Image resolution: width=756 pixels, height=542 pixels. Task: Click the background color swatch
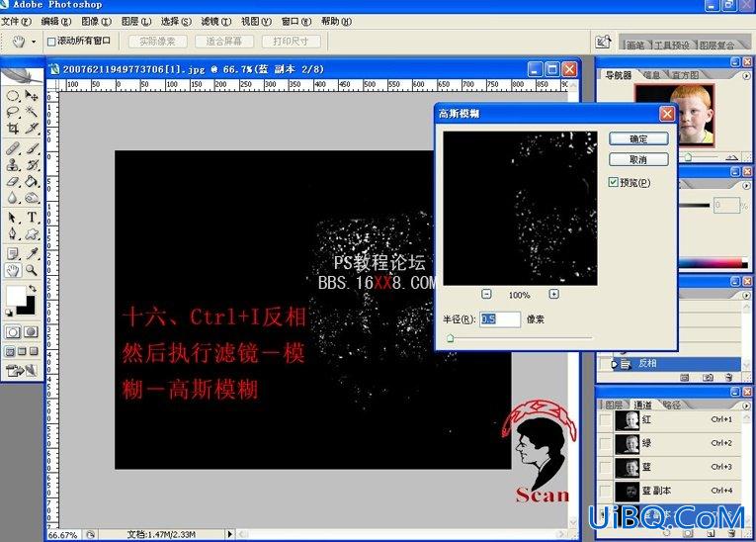(29, 308)
